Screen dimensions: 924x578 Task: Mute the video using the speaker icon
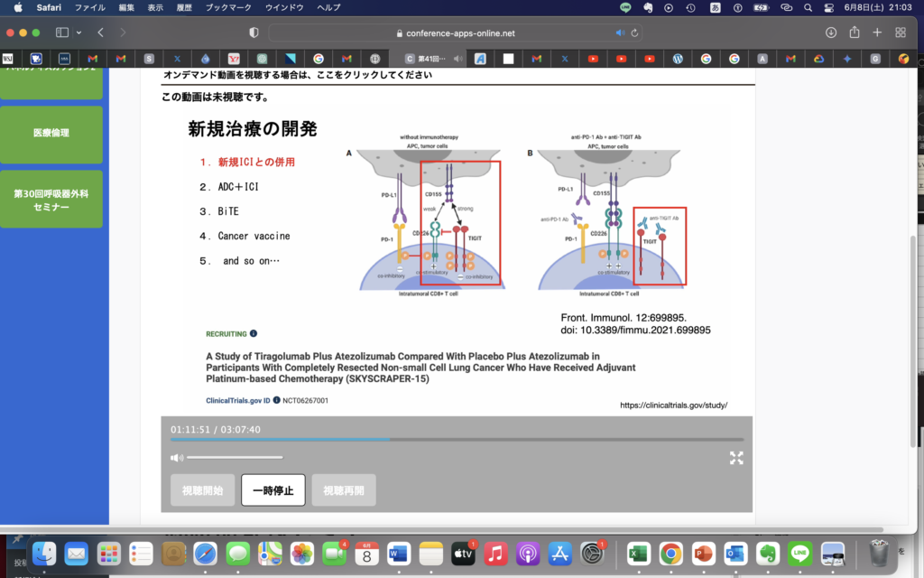pyautogui.click(x=177, y=458)
